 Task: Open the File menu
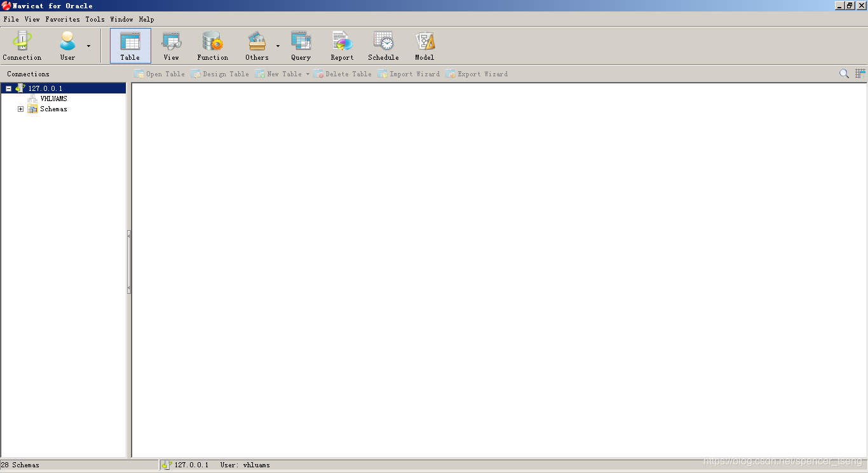click(x=11, y=19)
